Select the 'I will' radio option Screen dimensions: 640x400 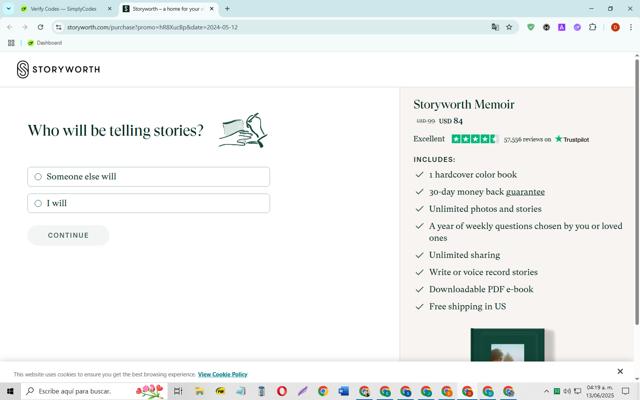(x=148, y=203)
